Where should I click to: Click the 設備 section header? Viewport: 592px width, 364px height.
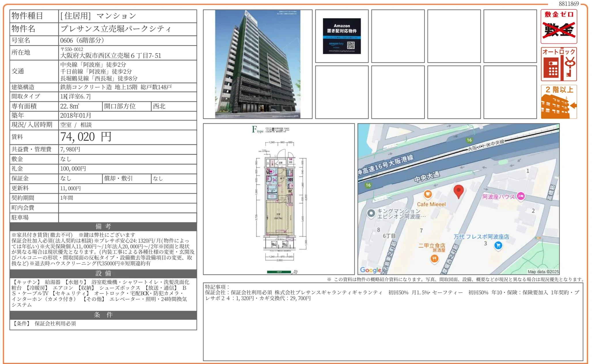point(103,273)
